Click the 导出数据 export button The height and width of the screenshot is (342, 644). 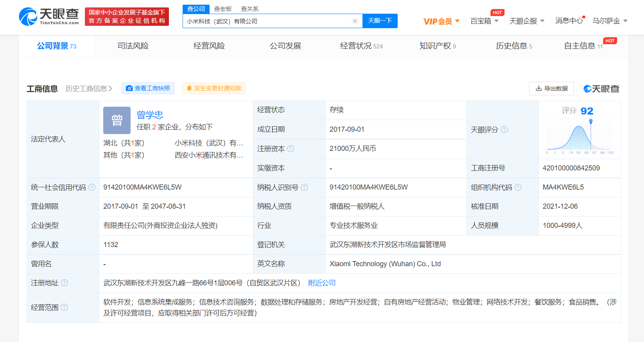551,89
